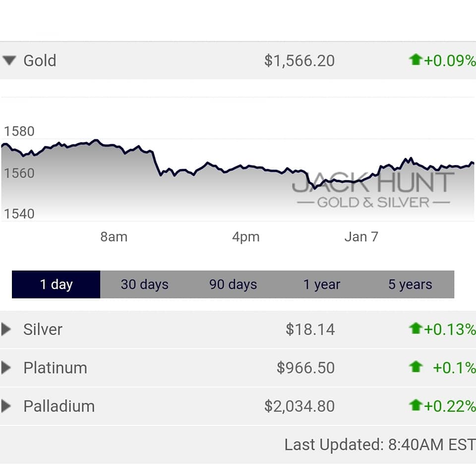The width and height of the screenshot is (476, 470).
Task: Show the 1 year chart range
Action: (x=322, y=285)
